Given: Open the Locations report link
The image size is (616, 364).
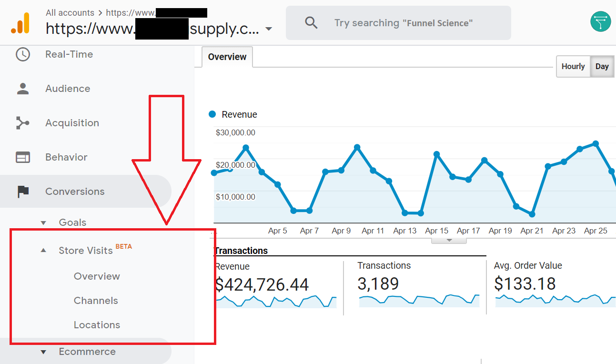Looking at the screenshot, I should coord(97,324).
